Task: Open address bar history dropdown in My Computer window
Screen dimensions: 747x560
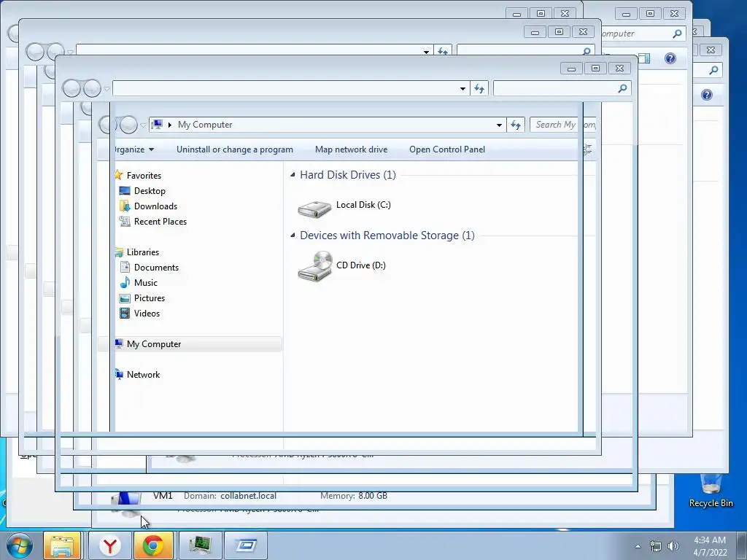Action: 499,125
